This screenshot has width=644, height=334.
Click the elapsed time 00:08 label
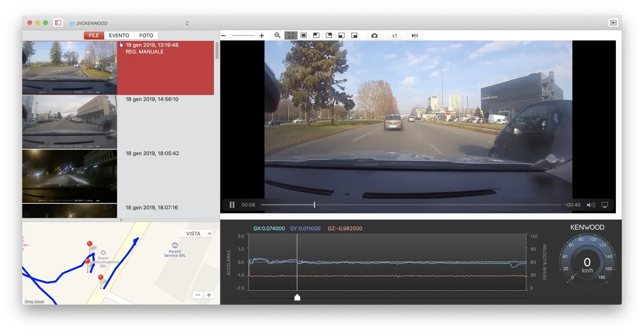click(x=248, y=205)
